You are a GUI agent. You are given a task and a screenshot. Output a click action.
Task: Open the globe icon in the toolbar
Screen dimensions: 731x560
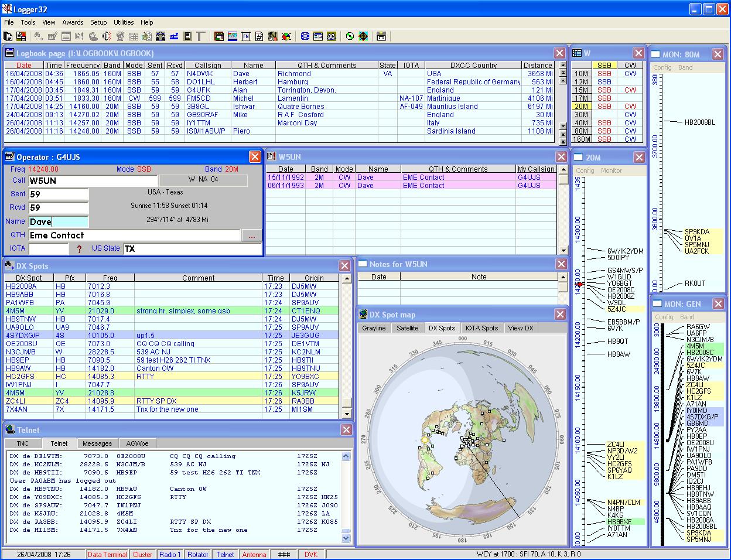[x=120, y=36]
